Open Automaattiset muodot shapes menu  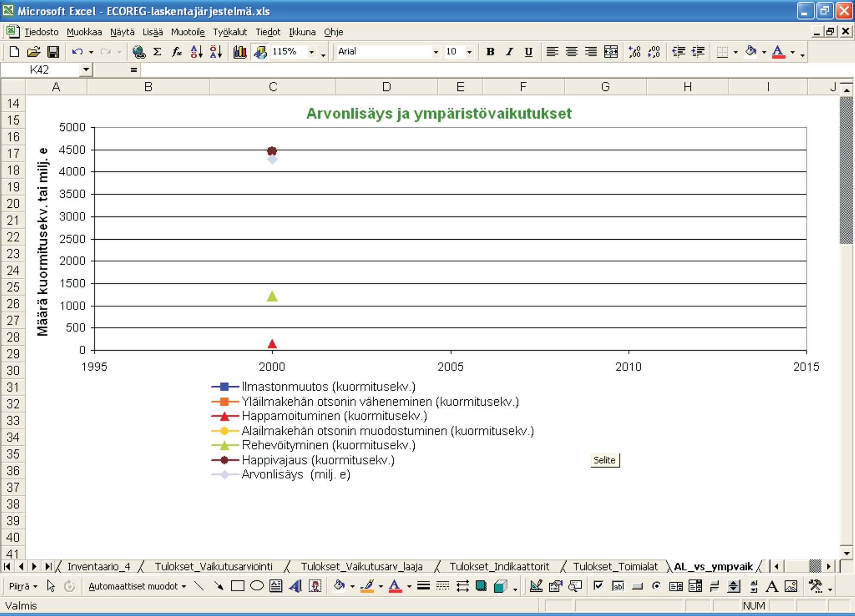coord(137,586)
